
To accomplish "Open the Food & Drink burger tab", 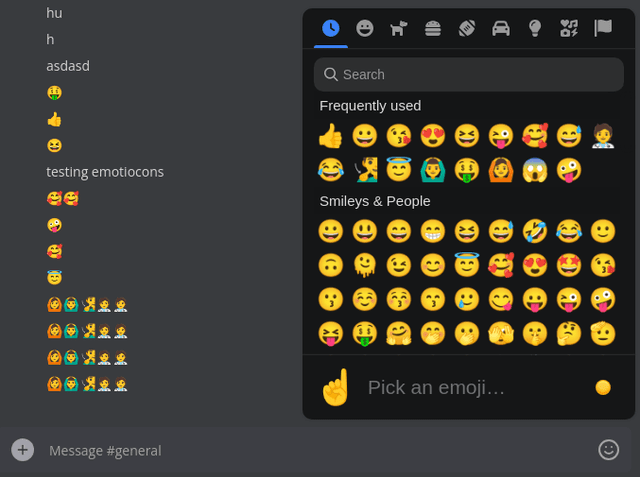I will [433, 28].
